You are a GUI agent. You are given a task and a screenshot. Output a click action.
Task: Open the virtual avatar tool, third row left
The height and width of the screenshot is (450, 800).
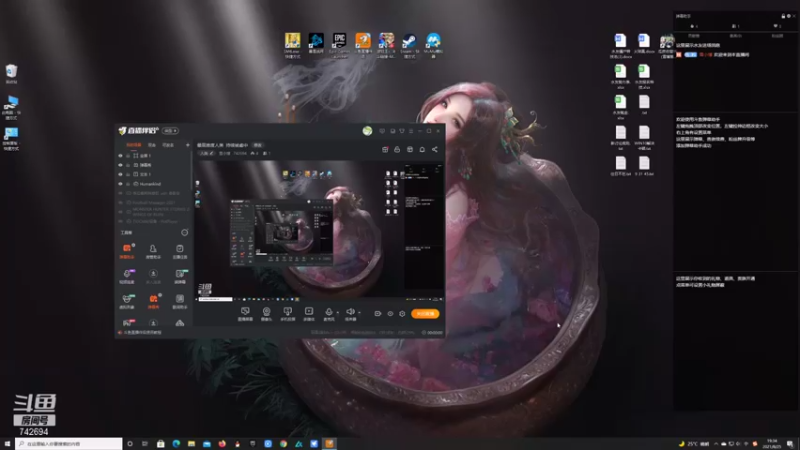click(x=127, y=301)
